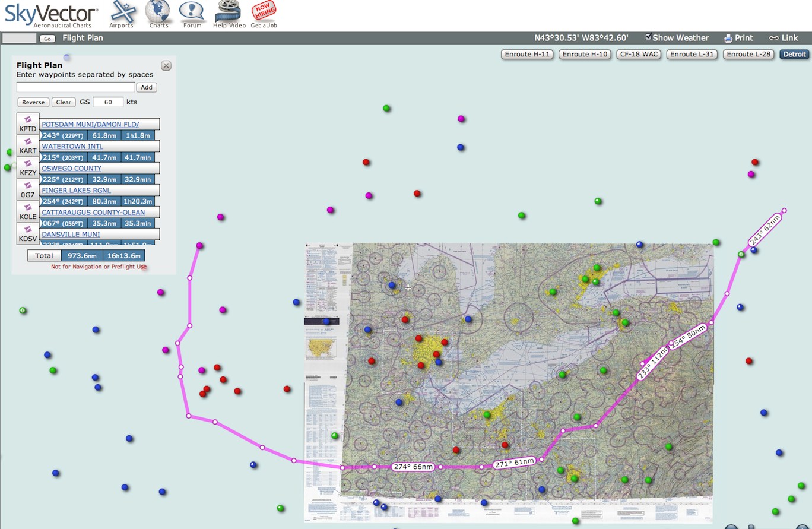The image size is (812, 529).
Task: Select the KPTD waypoint icon
Action: 28,124
